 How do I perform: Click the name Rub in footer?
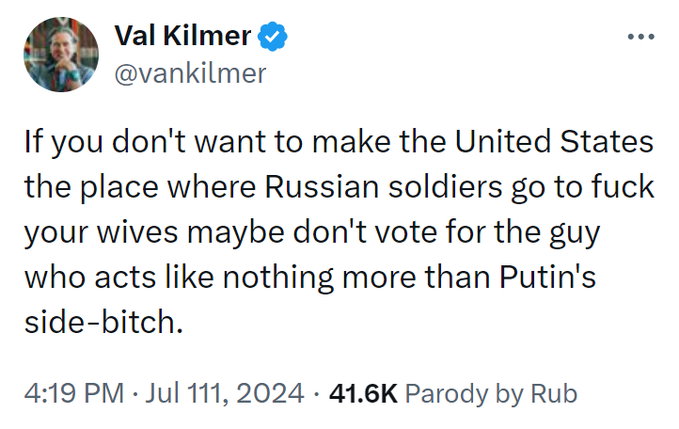556,393
